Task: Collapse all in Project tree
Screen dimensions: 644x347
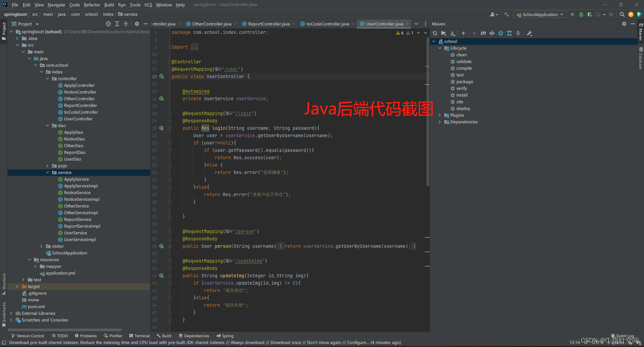Action: (126, 24)
